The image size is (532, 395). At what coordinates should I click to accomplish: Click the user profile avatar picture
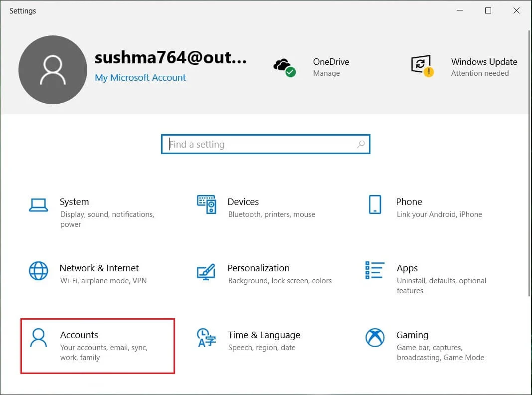pos(53,70)
